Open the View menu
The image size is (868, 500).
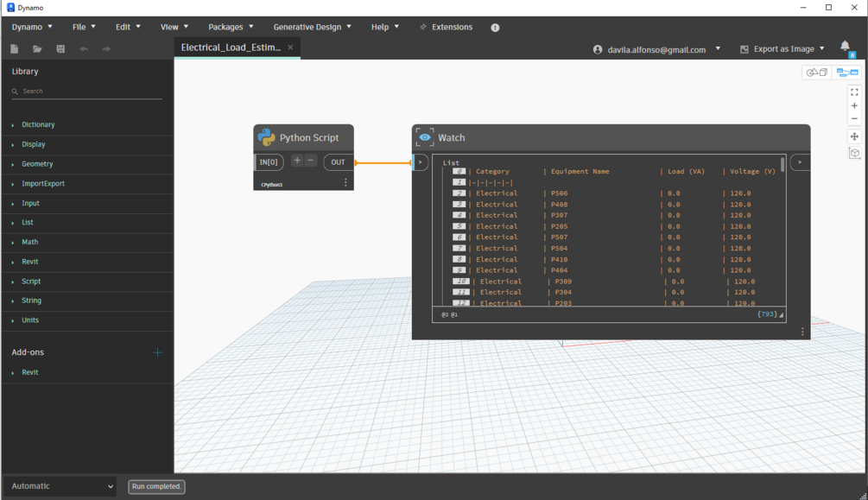tap(174, 27)
